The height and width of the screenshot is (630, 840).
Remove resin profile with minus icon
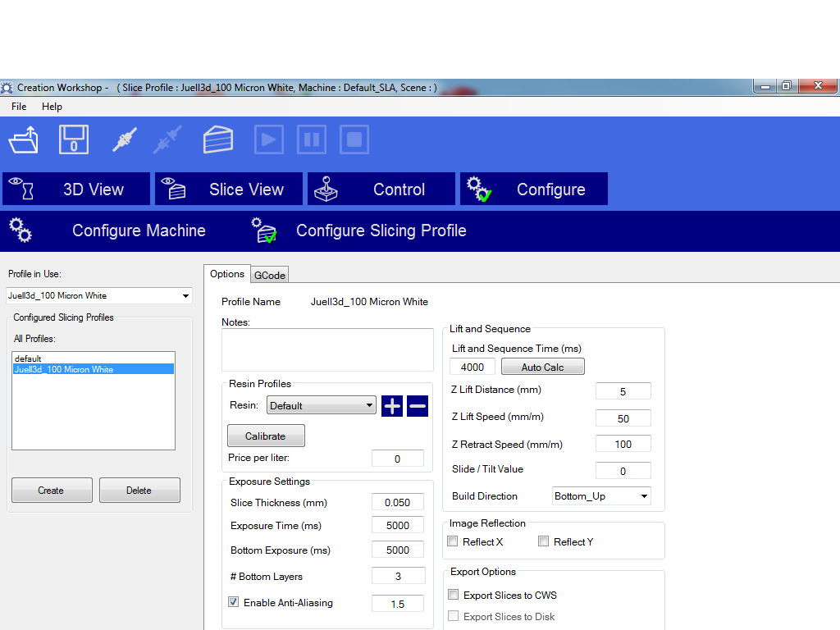point(418,405)
